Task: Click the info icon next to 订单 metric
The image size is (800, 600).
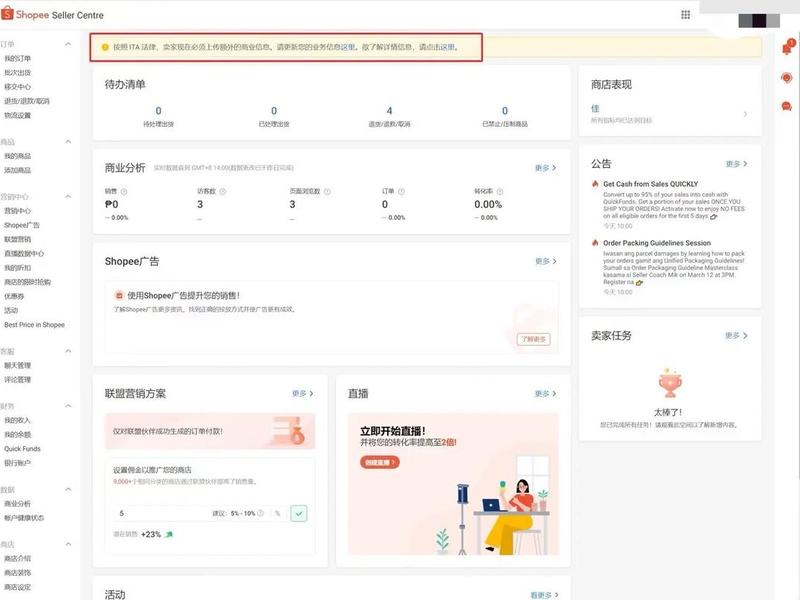Action: 402,191
